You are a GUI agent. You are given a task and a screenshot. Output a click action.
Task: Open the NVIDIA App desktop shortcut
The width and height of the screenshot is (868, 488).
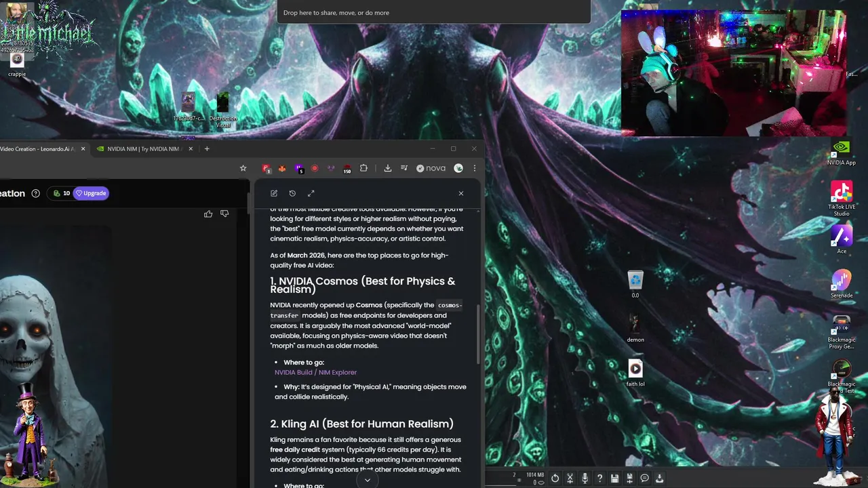pos(842,153)
